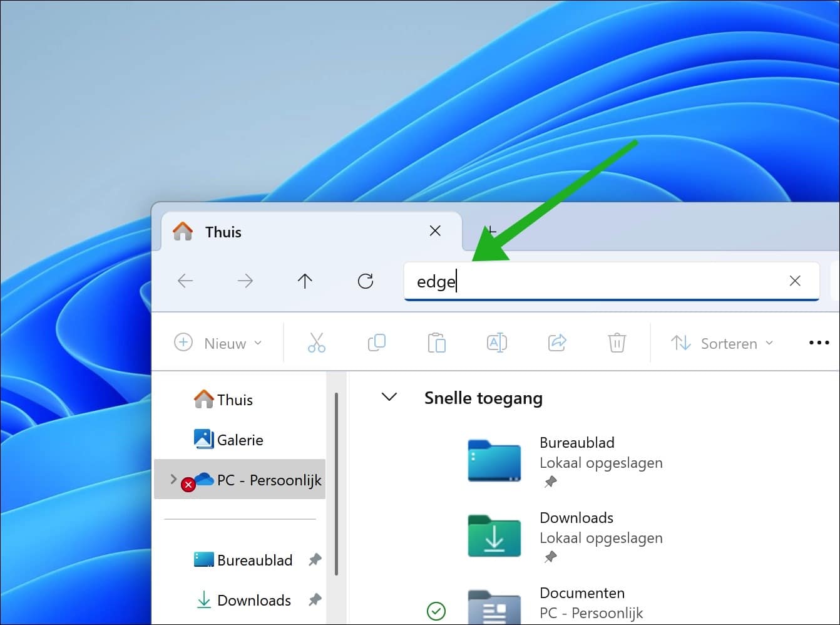840x625 pixels.
Task: Click the Share icon in the command bar
Action: (556, 343)
